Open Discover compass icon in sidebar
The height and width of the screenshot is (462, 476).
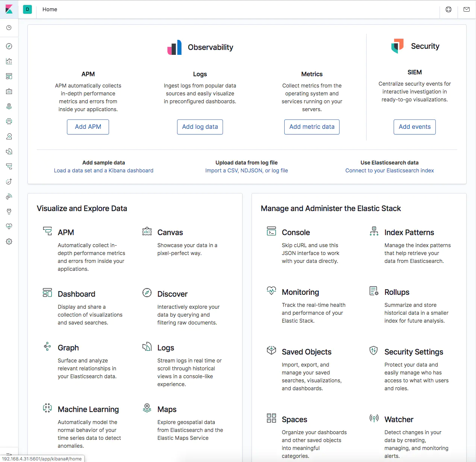(9, 46)
